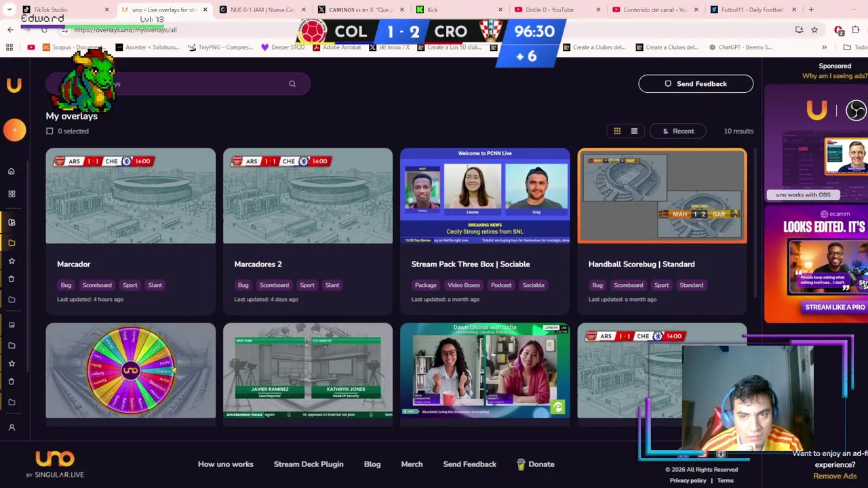This screenshot has width=868, height=488.
Task: Open the ChatGPT Beemo bookmark
Action: 740,47
